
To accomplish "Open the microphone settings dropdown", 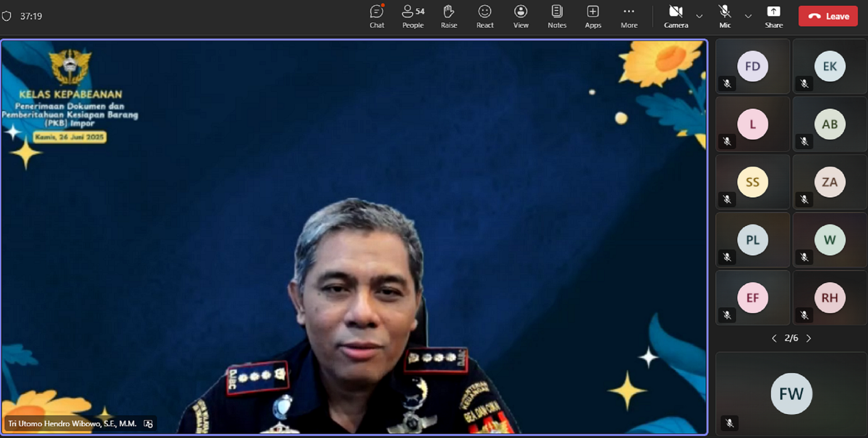I will 748,17.
